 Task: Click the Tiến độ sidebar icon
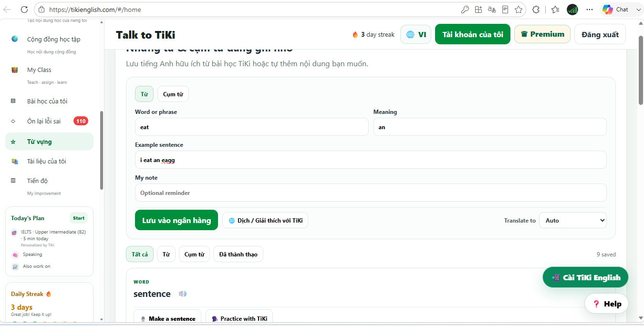pyautogui.click(x=13, y=181)
